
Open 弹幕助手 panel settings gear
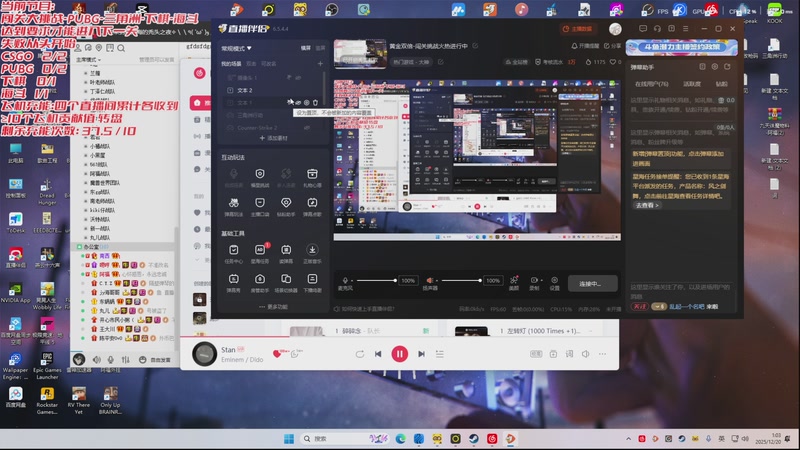(x=715, y=67)
